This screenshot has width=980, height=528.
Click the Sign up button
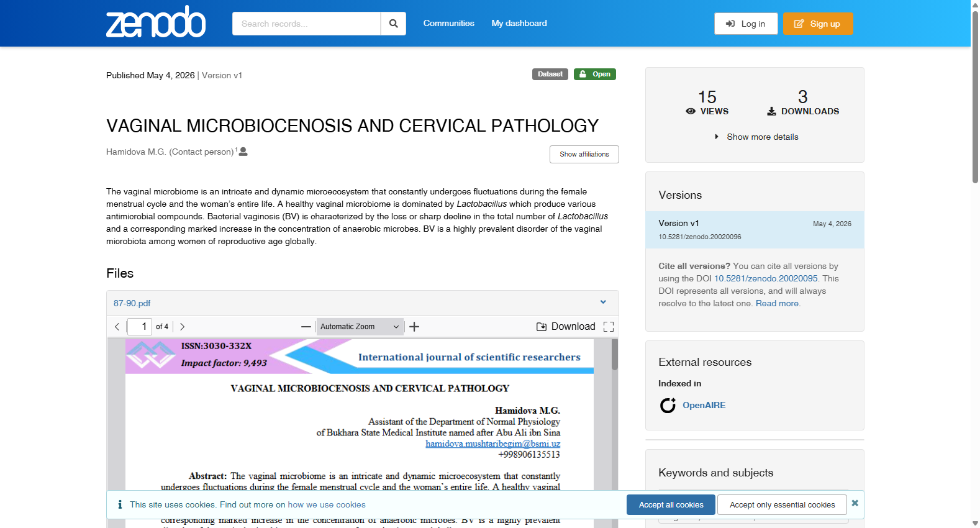pos(818,24)
